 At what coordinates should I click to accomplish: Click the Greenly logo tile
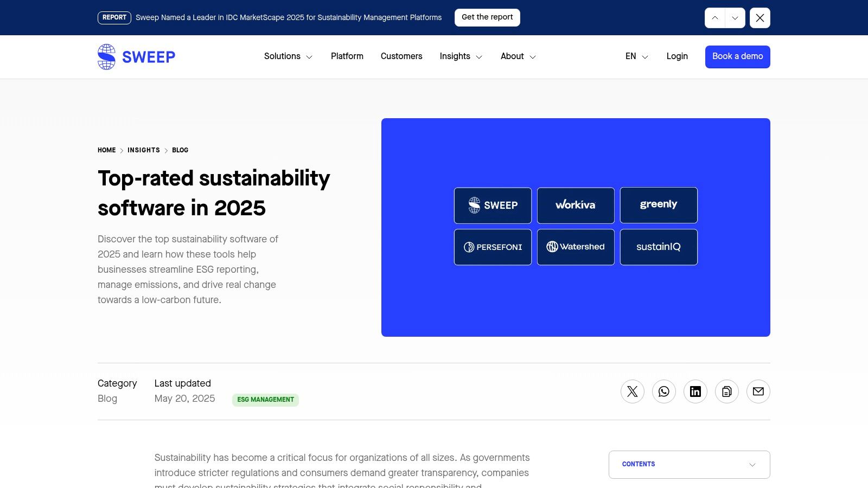pyautogui.click(x=659, y=205)
